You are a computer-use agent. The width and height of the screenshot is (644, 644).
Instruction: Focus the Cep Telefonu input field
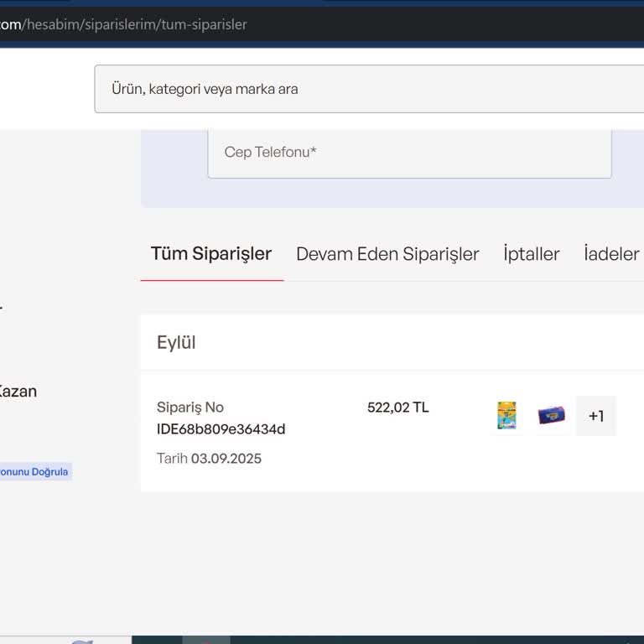coord(409,153)
